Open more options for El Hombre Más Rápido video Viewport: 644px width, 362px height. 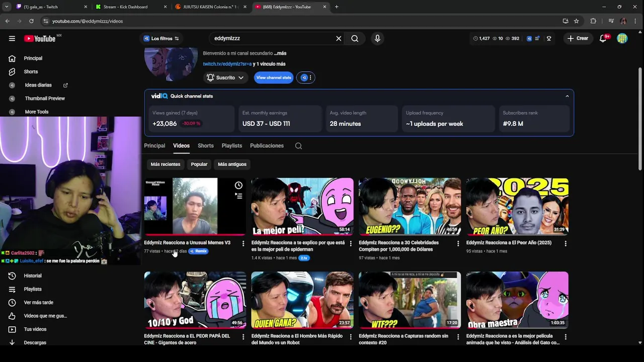[351, 337]
